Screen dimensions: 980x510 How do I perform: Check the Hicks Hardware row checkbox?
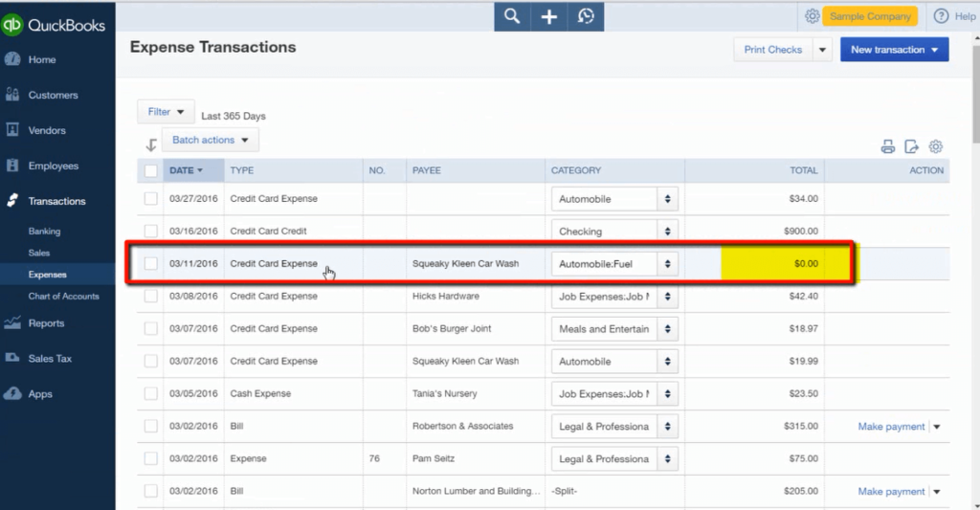(x=150, y=296)
